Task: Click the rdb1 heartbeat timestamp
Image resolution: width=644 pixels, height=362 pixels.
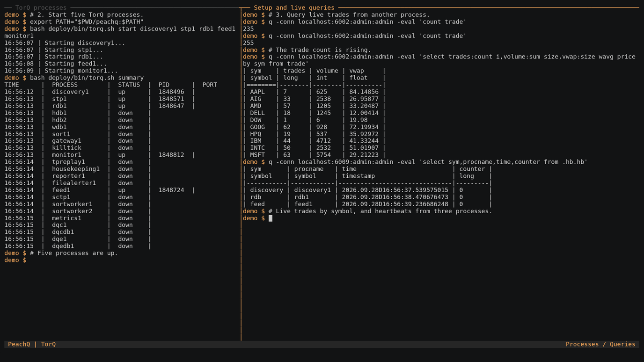Action: [x=395, y=197]
